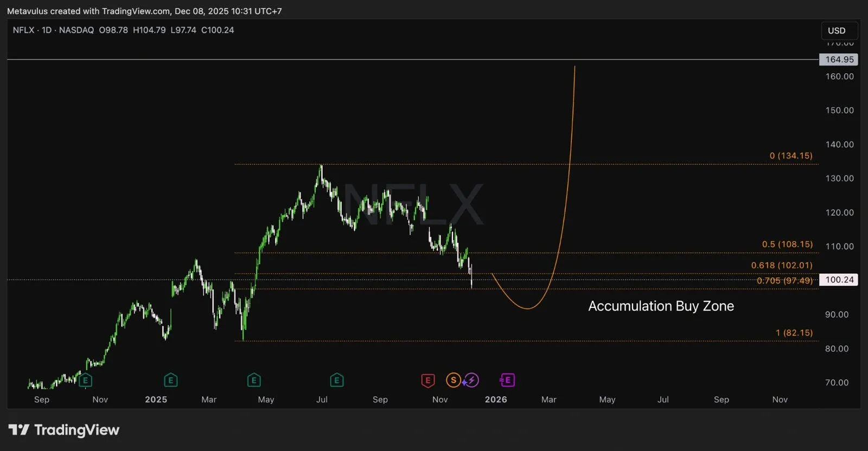The image size is (868, 451).
Task: Select the earnings icon before May 2025
Action: [254, 381]
